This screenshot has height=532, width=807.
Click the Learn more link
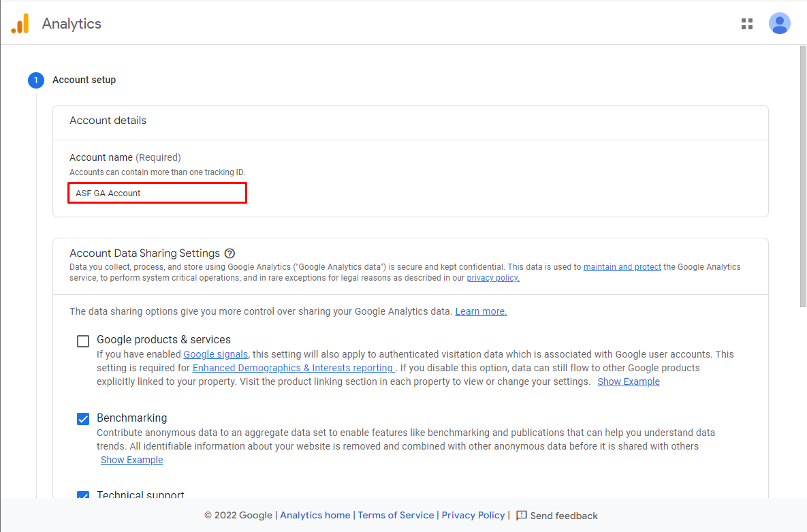(481, 311)
